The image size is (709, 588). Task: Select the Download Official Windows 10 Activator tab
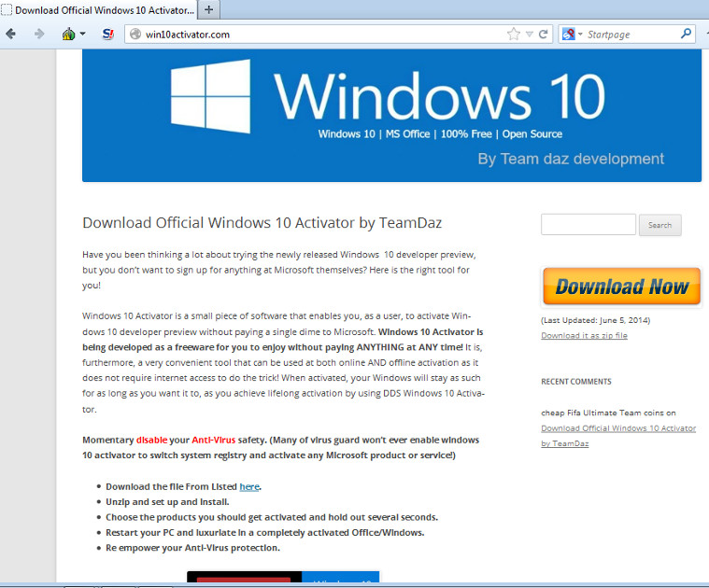[98, 10]
